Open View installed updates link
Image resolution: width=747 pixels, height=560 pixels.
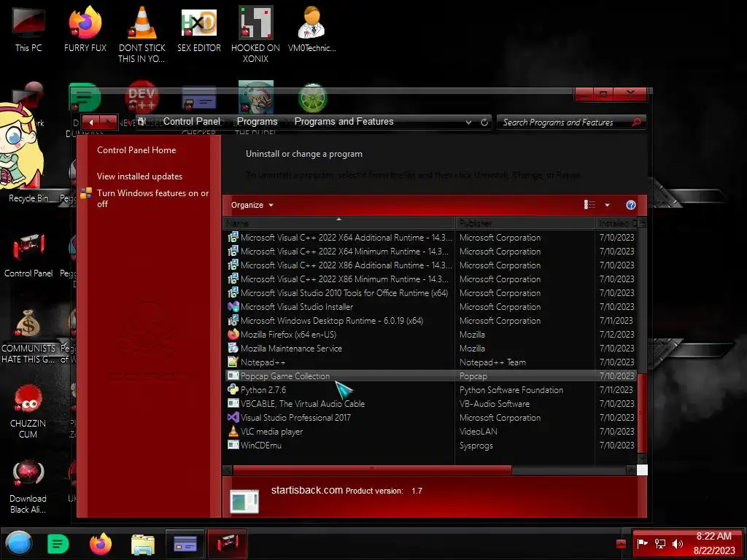[x=139, y=176]
